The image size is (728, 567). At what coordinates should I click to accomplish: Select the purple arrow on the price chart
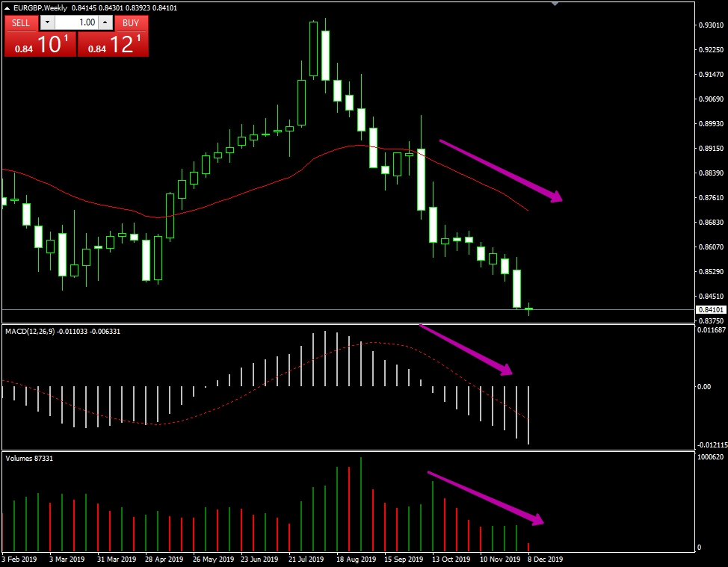[499, 170]
